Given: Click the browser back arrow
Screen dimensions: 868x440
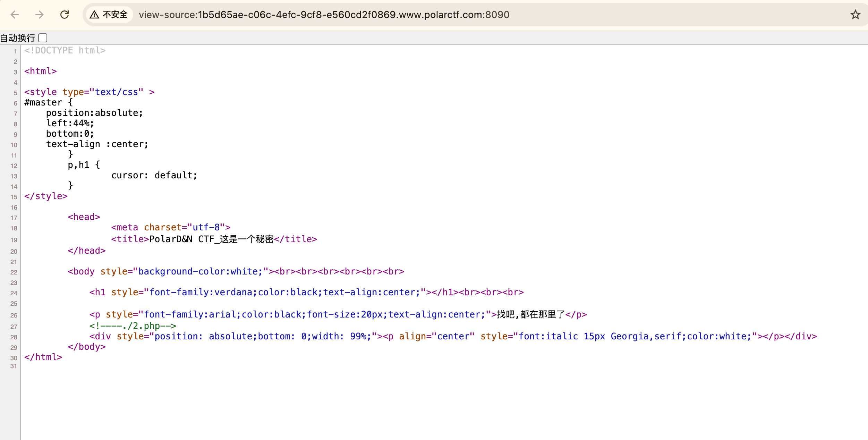Looking at the screenshot, I should (x=15, y=15).
